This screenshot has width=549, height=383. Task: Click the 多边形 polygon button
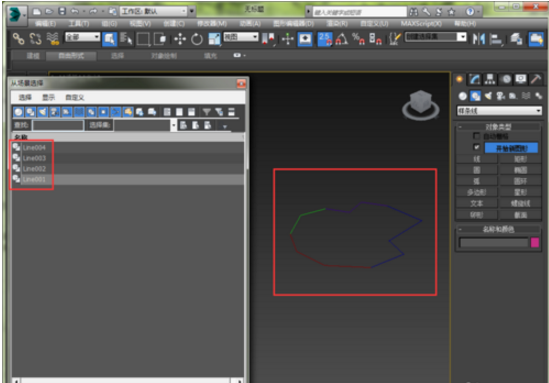coord(477,192)
